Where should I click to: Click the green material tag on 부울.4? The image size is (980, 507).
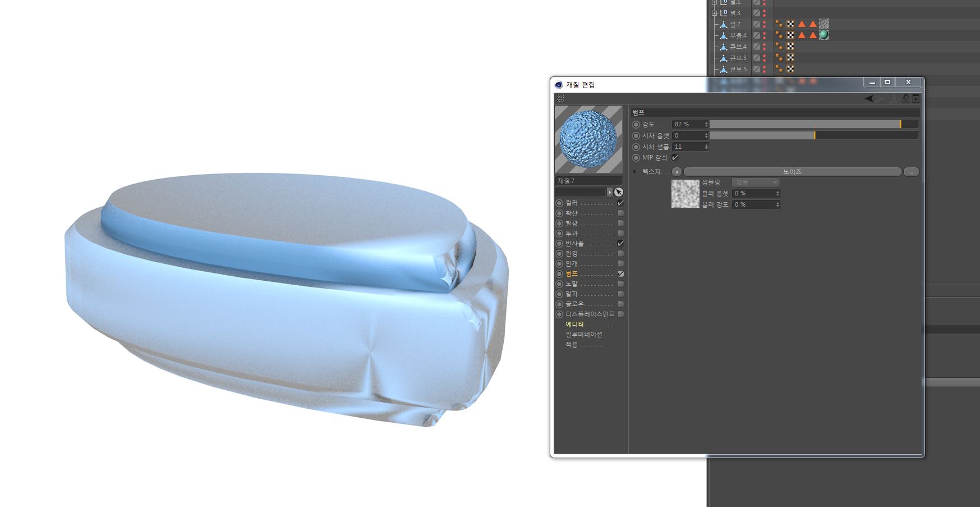(x=823, y=35)
